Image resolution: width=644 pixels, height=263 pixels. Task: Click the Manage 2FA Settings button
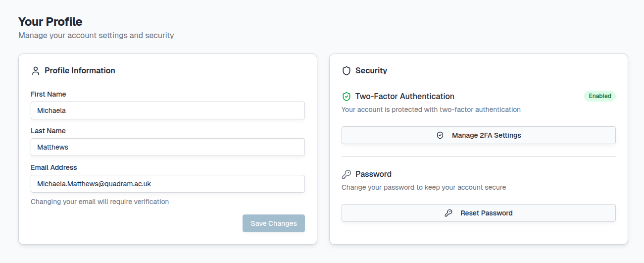pyautogui.click(x=478, y=135)
